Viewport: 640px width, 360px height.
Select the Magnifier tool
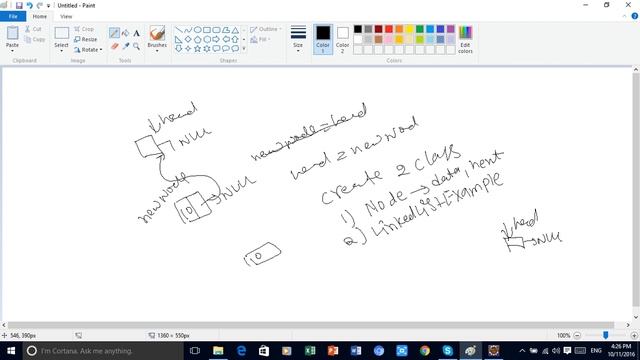pos(136,46)
